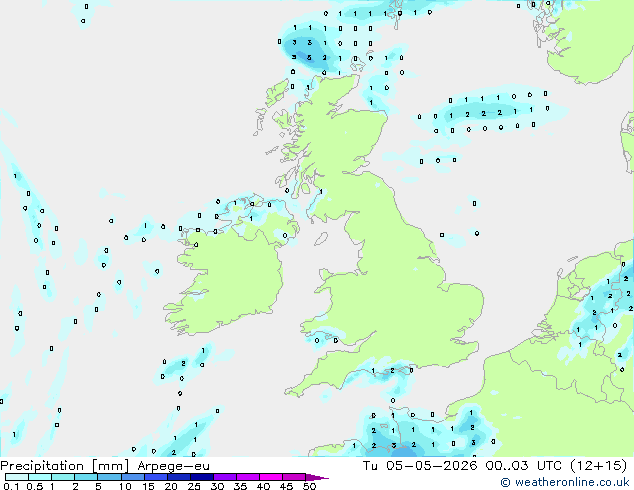Click the 'Precipitation [mm]' title text
634x490 pixels.
tap(65, 466)
